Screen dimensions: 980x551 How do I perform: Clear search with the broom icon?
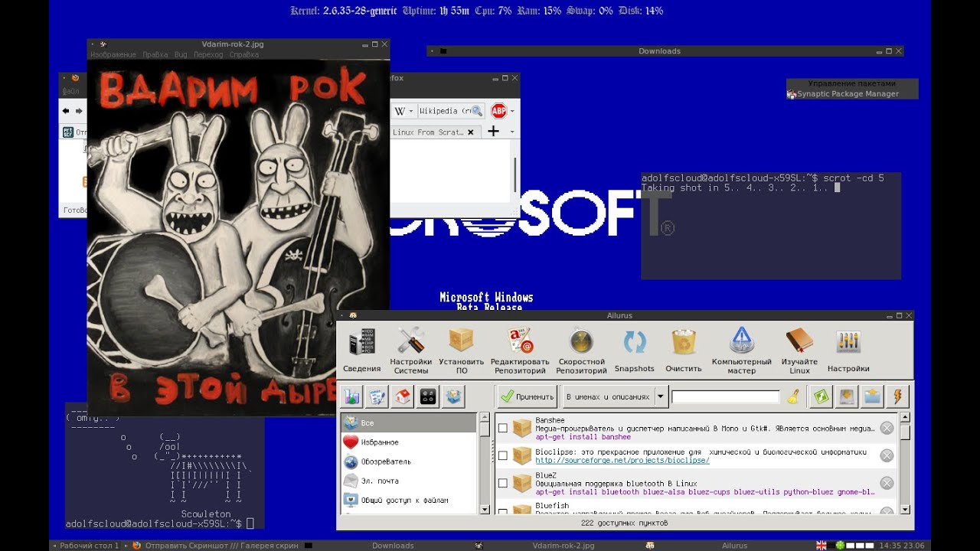pyautogui.click(x=793, y=396)
